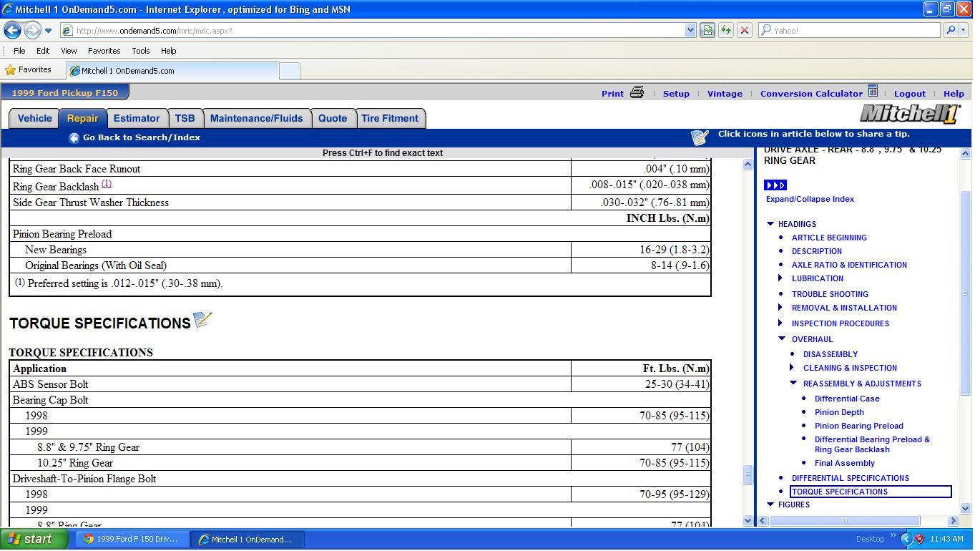Collapse the HEADINGS tree section

pos(770,224)
